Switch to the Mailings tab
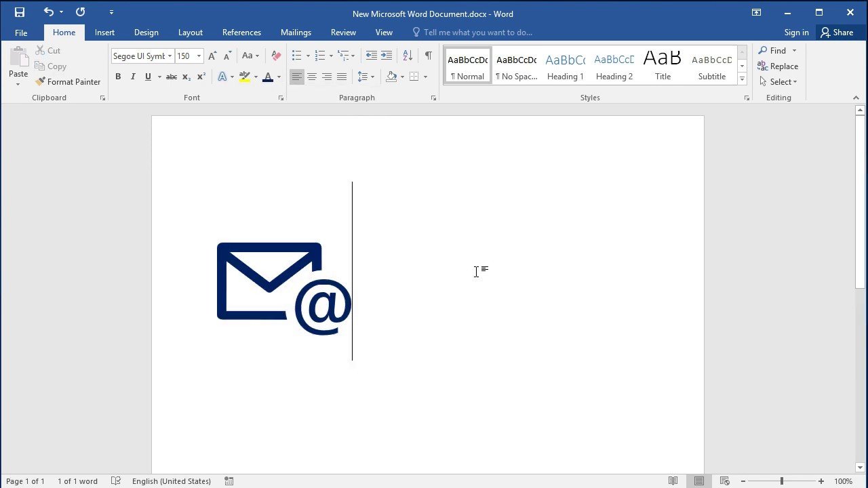868x488 pixels. (x=296, y=33)
